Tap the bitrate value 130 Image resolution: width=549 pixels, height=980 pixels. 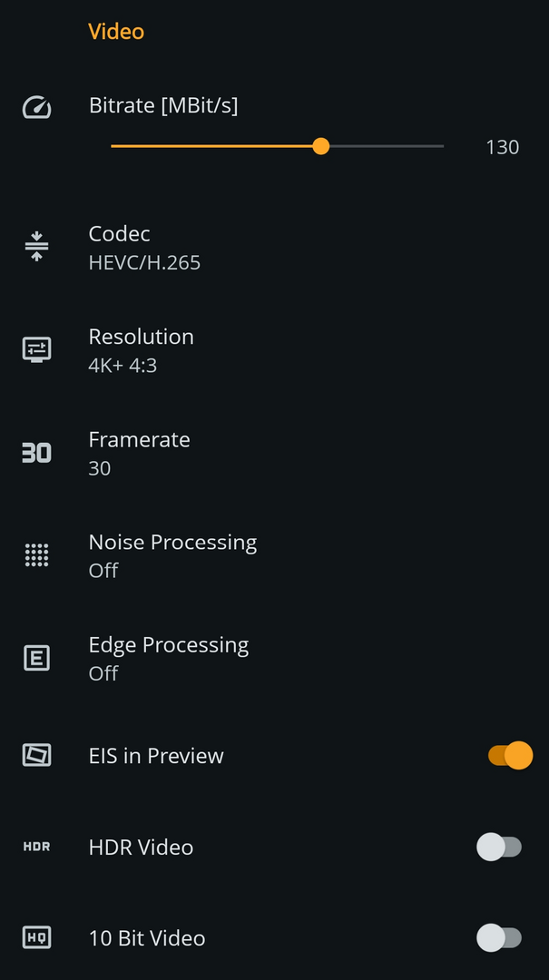pos(502,147)
